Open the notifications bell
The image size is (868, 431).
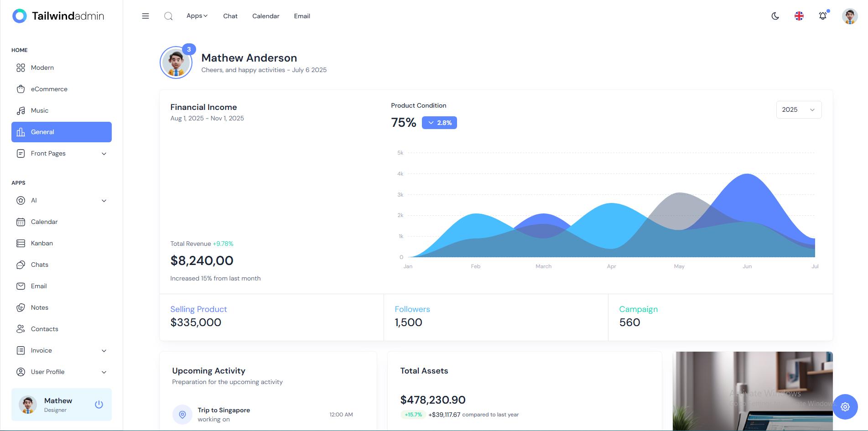pos(822,16)
